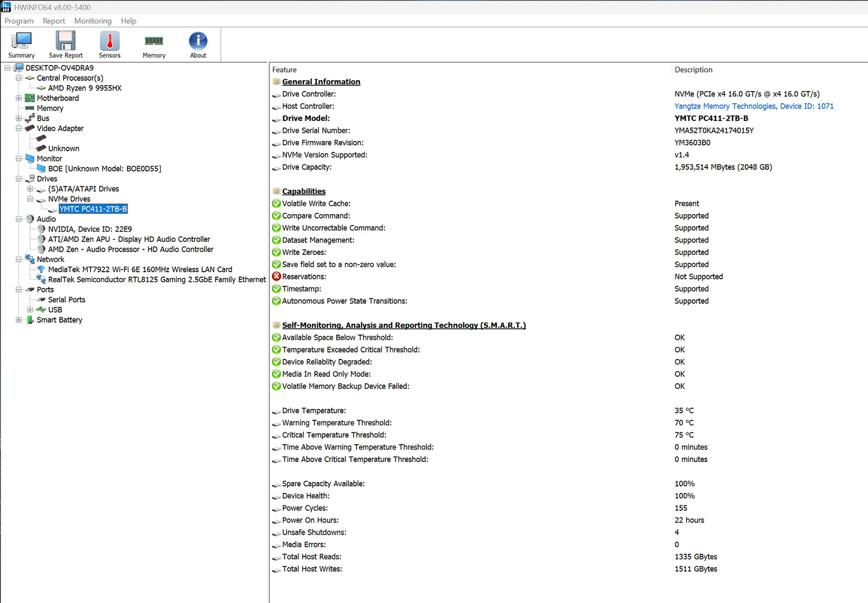Click the Bus node icon
Screen dimensions: 868x603
tap(30, 118)
